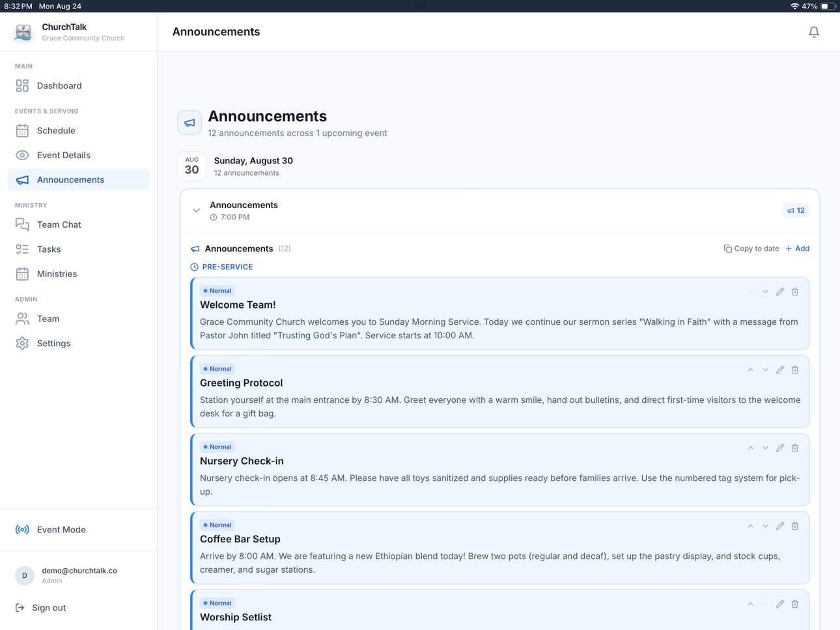Click the 8:32 PM clock
Screen dimensions: 840x630
(x=18, y=6)
